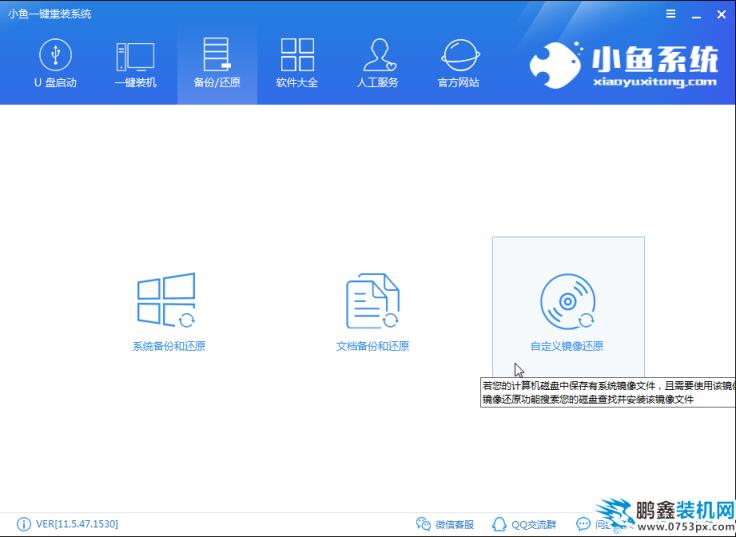The height and width of the screenshot is (537, 736).
Task: Switch to the 备份/还原 tab
Action: pos(217,65)
